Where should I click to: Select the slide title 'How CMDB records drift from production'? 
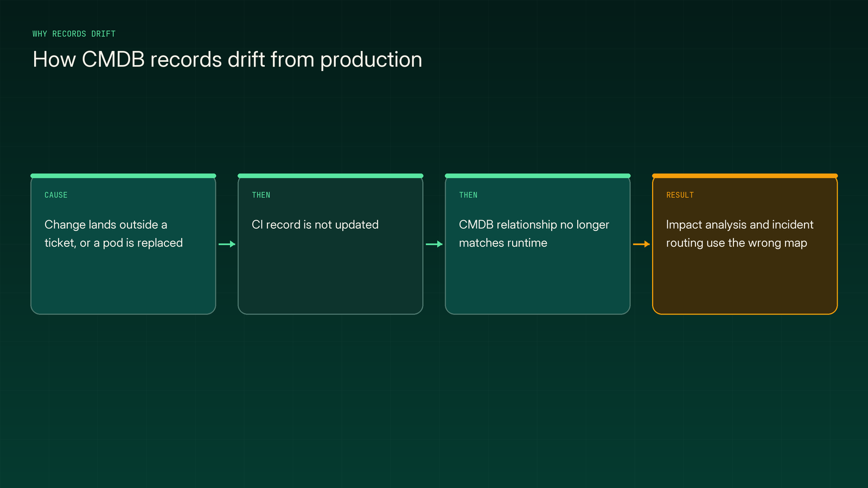pyautogui.click(x=227, y=60)
